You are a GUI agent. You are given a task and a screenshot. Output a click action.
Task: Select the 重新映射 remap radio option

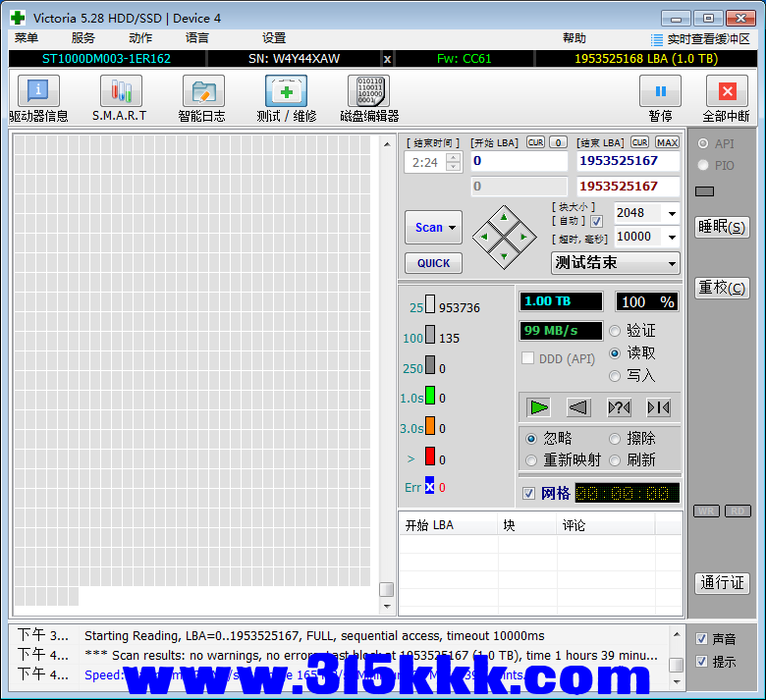pos(532,460)
